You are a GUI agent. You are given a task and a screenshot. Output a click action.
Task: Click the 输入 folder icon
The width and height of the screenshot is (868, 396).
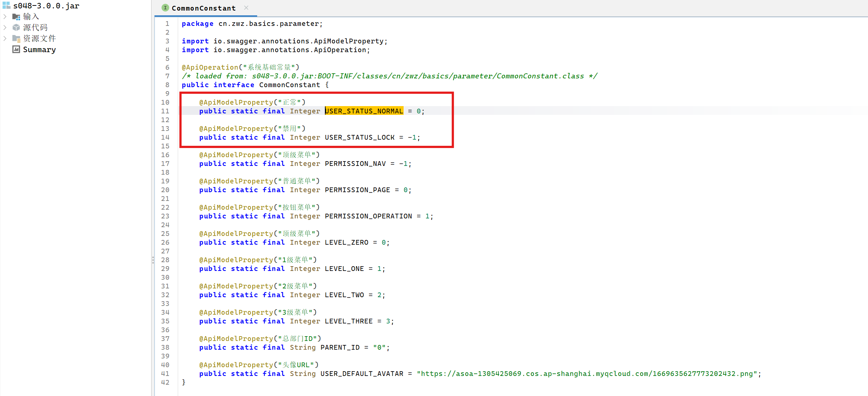click(x=16, y=17)
